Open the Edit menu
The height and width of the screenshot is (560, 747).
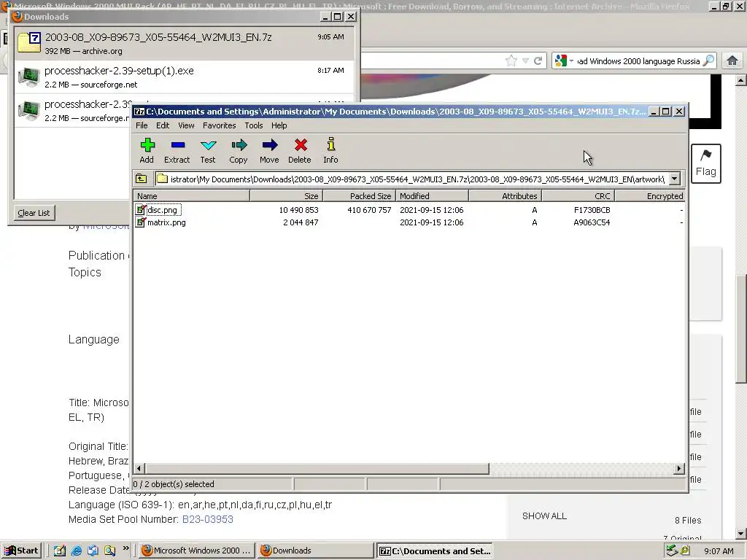163,125
